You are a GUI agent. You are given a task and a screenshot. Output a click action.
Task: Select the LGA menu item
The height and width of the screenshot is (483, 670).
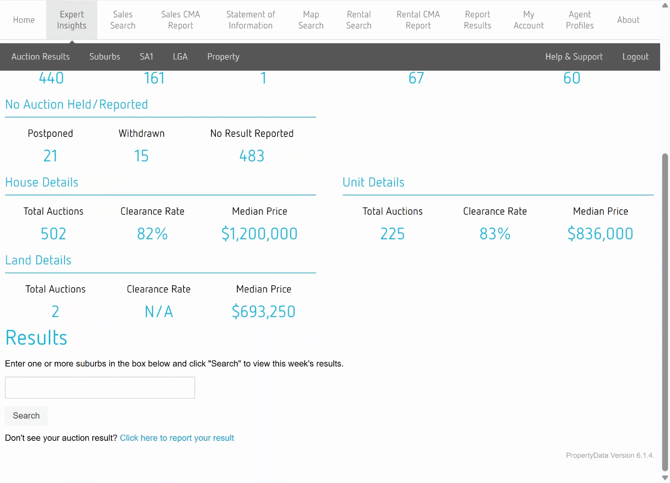click(x=180, y=57)
